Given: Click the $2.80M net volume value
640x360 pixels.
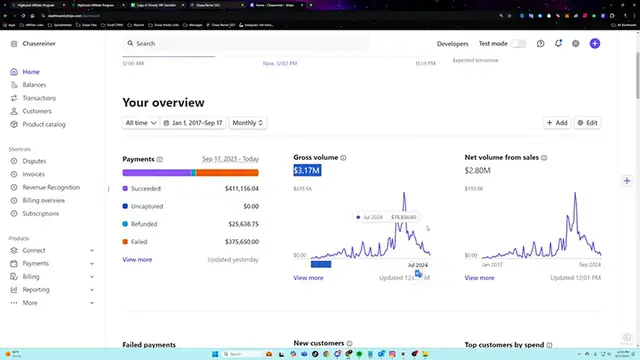Looking at the screenshot, I should click(x=478, y=171).
